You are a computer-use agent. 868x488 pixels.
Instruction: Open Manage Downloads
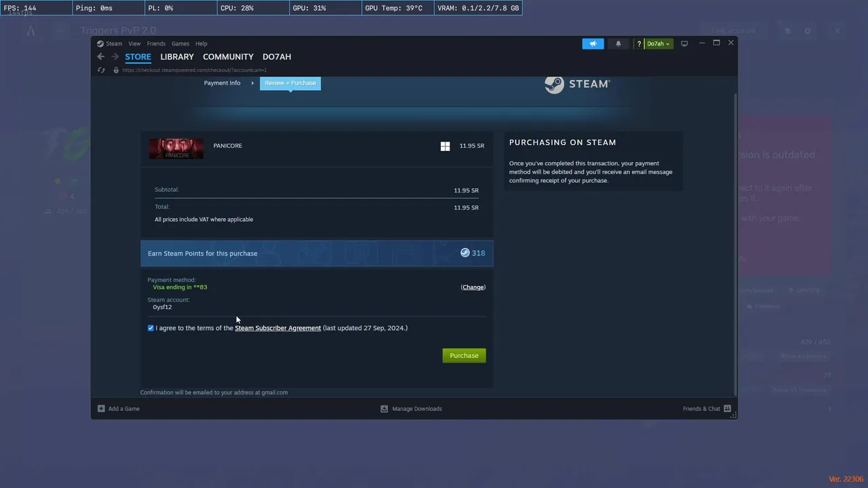click(x=411, y=409)
